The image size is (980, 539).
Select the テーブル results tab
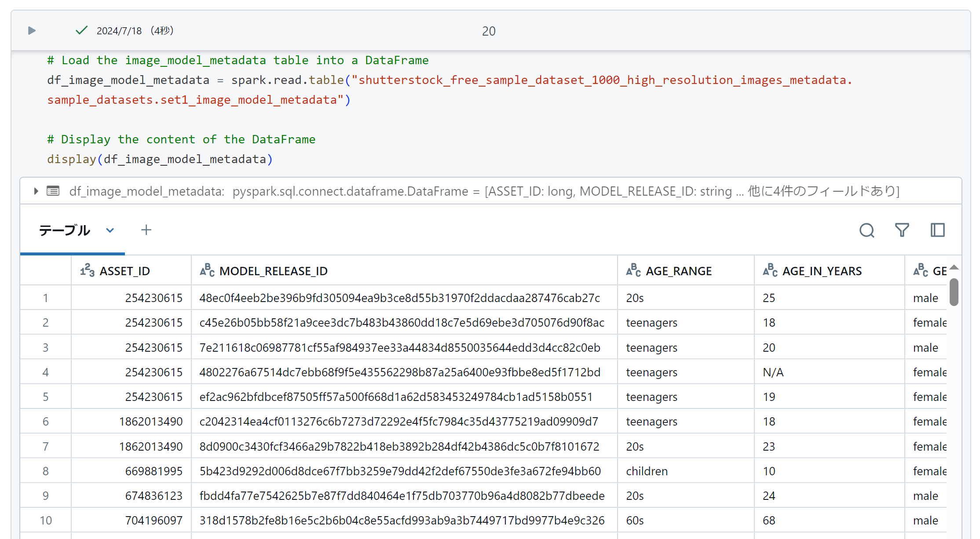(x=65, y=230)
